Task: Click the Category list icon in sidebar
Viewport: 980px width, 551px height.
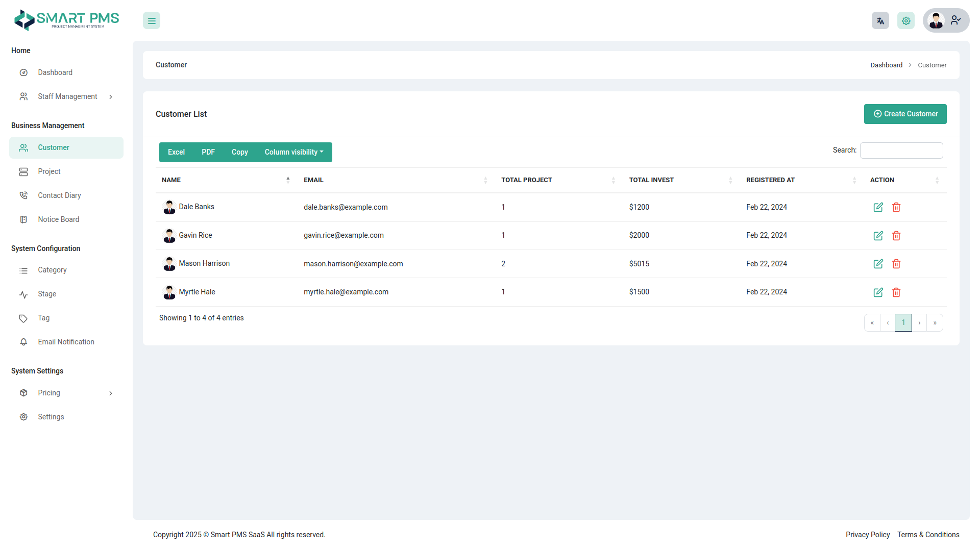Action: (x=23, y=270)
